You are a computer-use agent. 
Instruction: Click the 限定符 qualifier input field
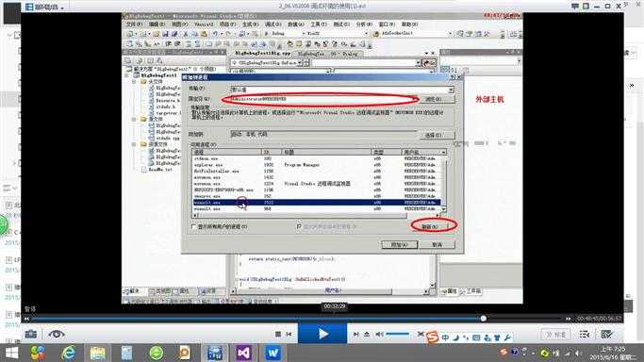coord(324,99)
